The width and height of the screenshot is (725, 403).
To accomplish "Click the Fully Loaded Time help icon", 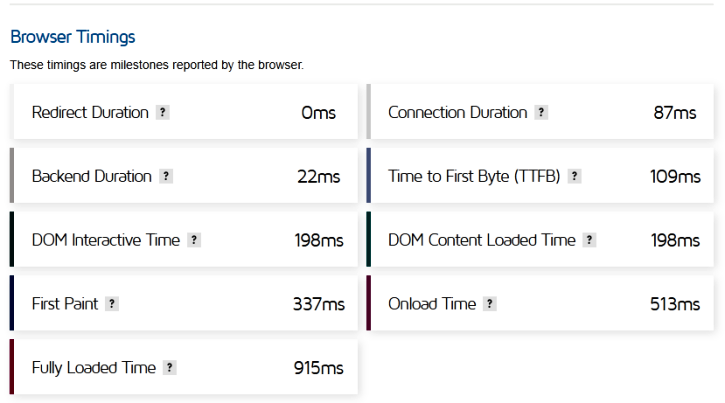I will pos(170,367).
